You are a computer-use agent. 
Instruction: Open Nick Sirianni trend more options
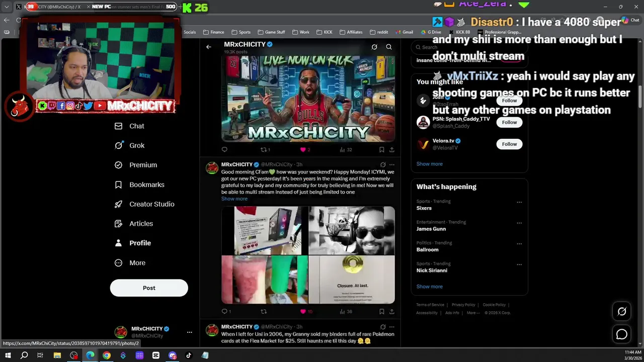519,264
